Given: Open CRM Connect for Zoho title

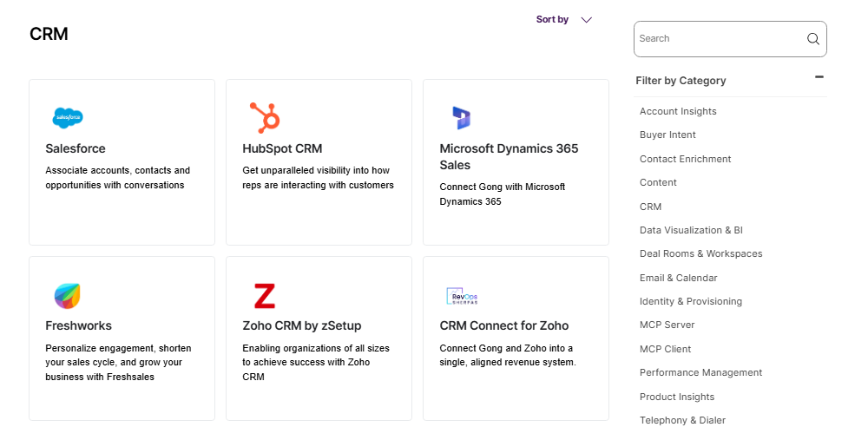Looking at the screenshot, I should click(503, 325).
